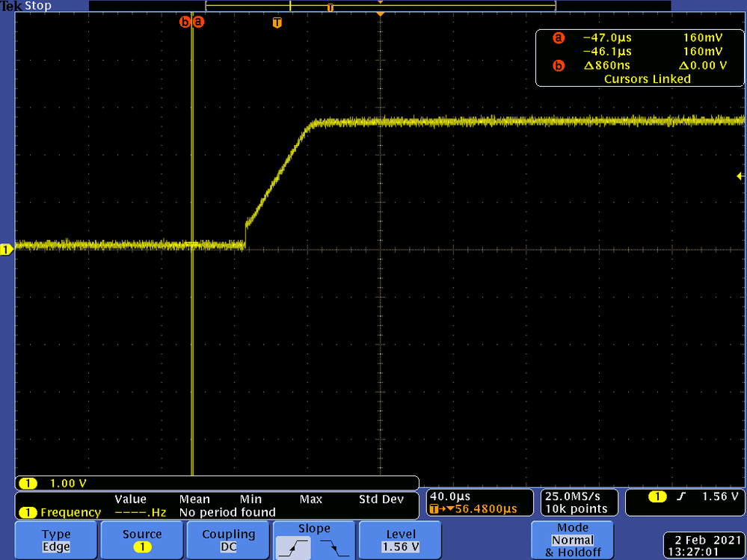747x560 pixels.
Task: Click the record overview bar at the top
Action: pyautogui.click(x=380, y=6)
